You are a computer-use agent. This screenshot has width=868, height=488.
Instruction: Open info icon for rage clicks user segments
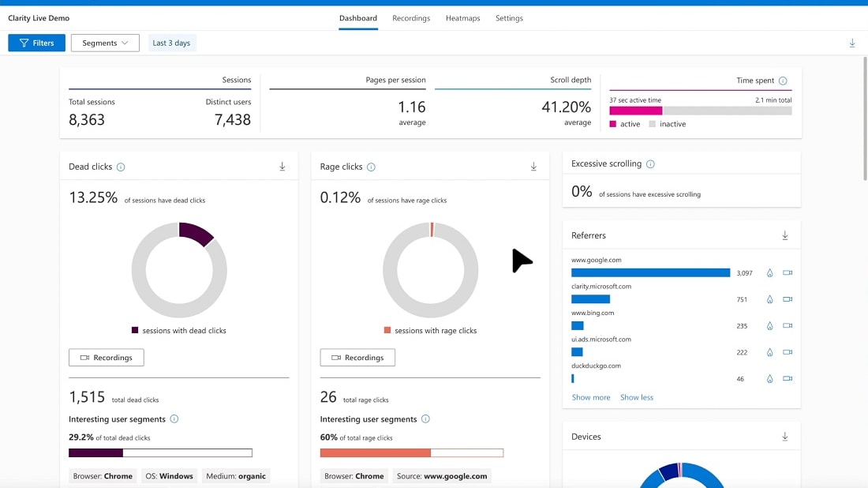click(425, 419)
